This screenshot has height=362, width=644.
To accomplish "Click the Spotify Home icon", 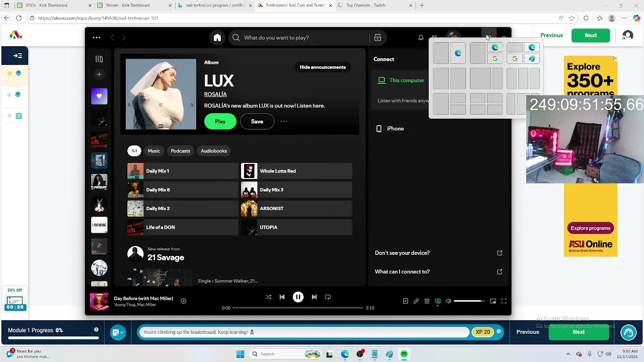I will (217, 38).
